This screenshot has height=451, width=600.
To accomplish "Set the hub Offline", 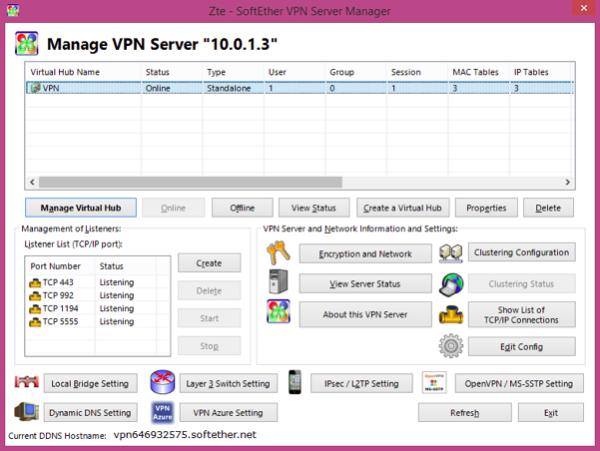I will (x=242, y=208).
